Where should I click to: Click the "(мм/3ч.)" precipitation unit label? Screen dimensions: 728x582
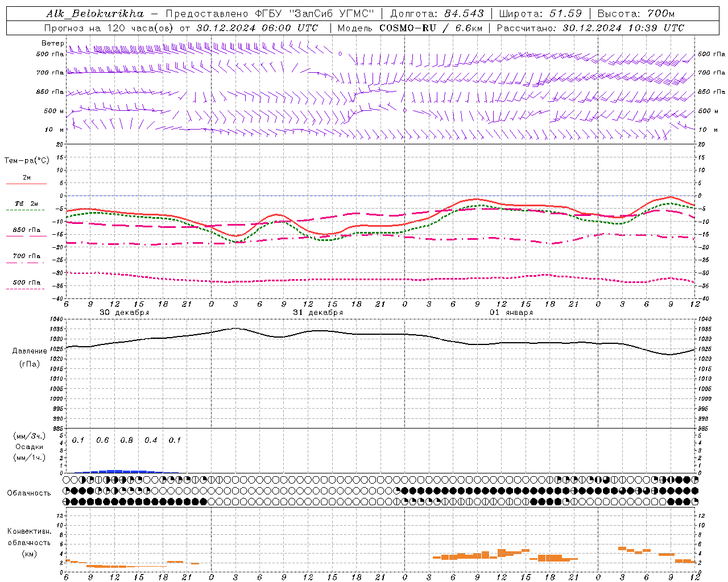[x=29, y=436]
